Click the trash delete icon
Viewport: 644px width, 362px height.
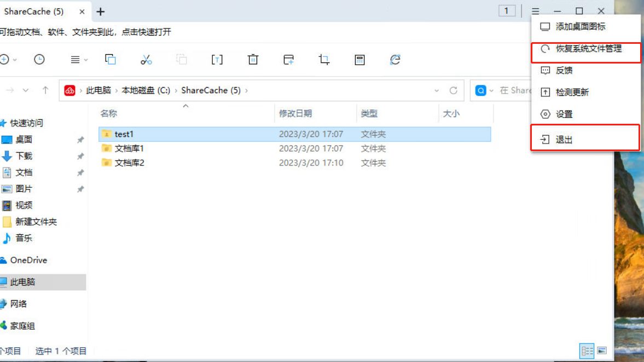point(253,60)
